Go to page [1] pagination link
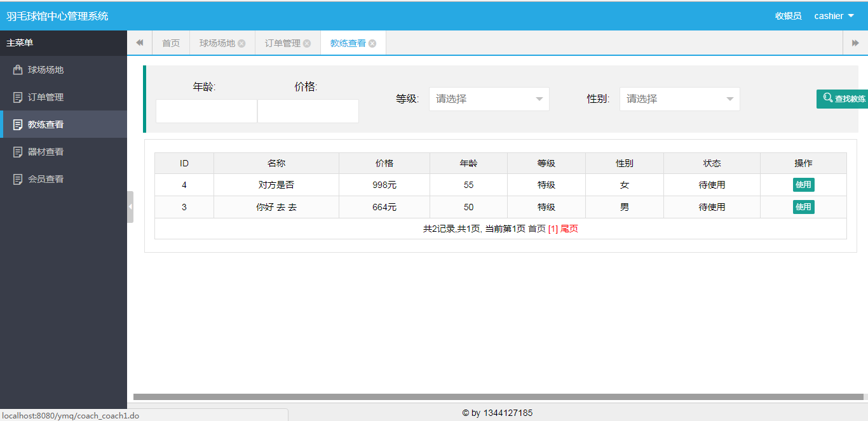The image size is (868, 421). (553, 229)
